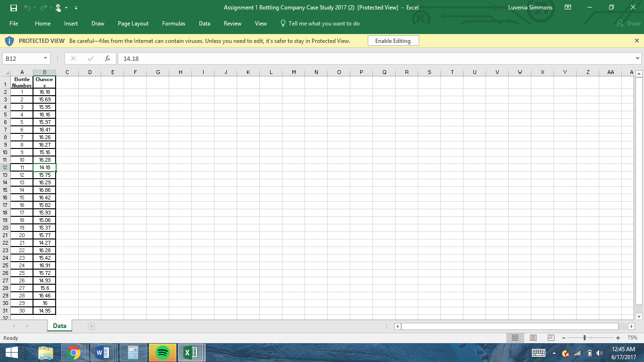Open the Ribbon Display Options icon
This screenshot has width=644, height=362.
(568, 8)
